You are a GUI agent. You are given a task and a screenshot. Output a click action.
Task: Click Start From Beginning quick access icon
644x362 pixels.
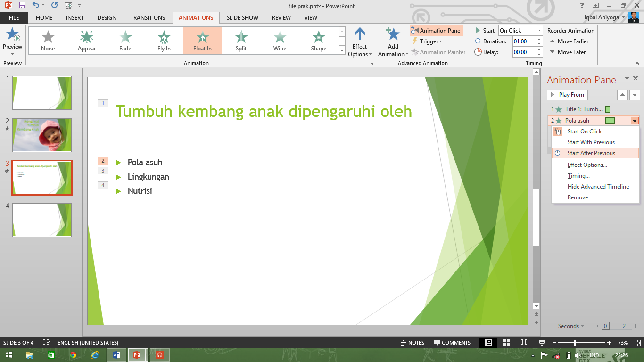(68, 5)
